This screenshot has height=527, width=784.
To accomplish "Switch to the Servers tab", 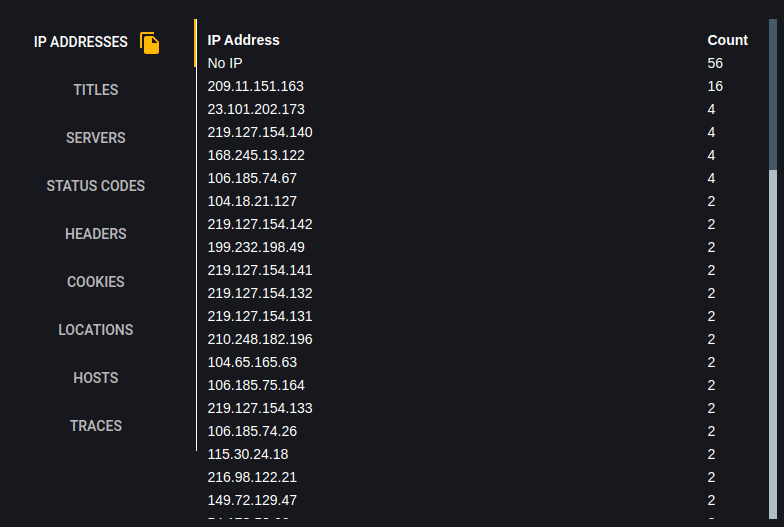I will tap(96, 138).
